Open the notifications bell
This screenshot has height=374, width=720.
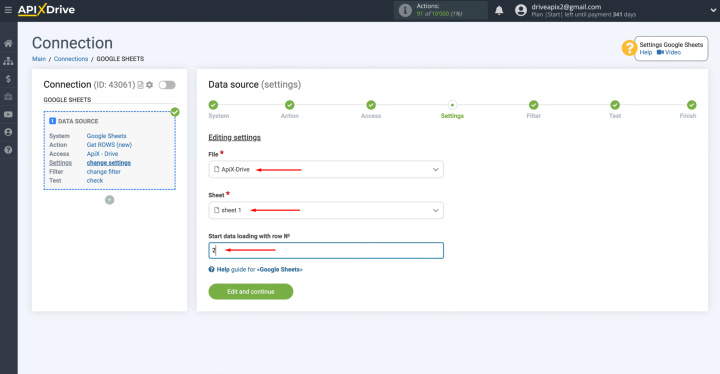[x=499, y=10]
